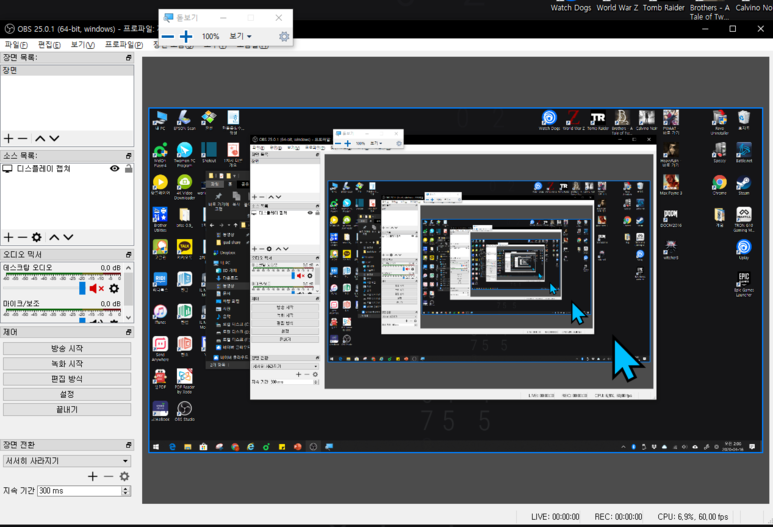Select the 디스플레이 캡쳐 source row
The height and width of the screenshot is (527, 773).
coord(67,169)
